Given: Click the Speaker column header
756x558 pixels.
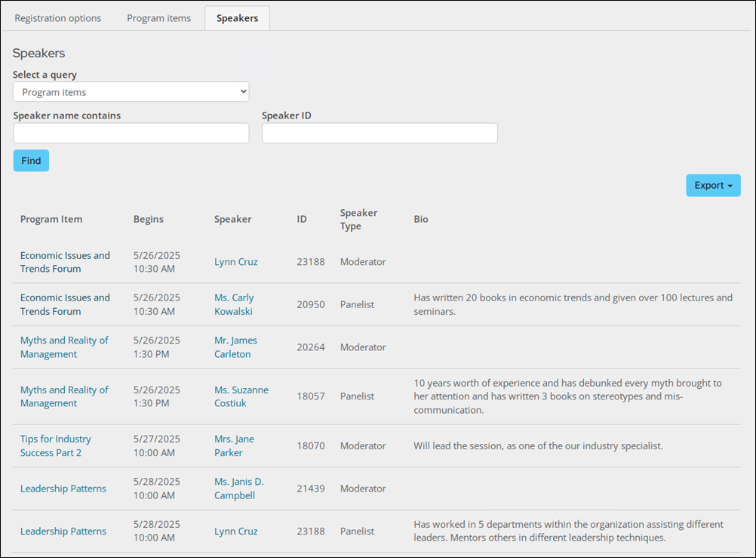Looking at the screenshot, I should 233,219.
